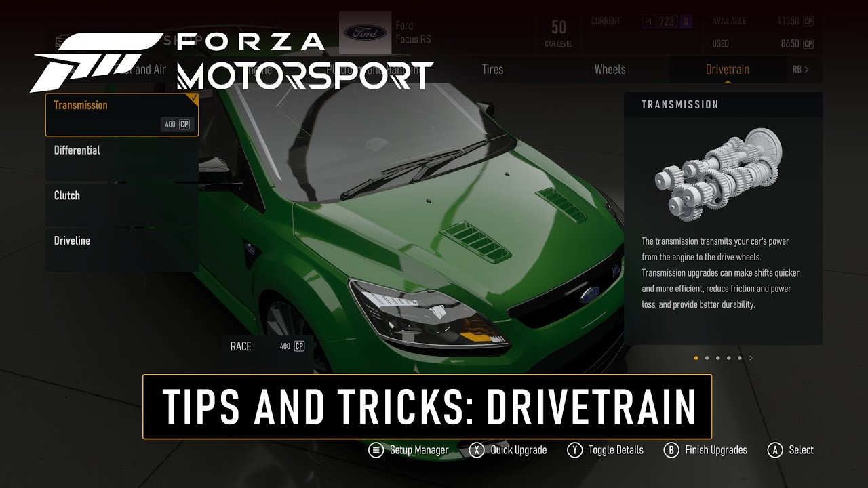The width and height of the screenshot is (868, 488).
Task: Click the CURRENT label
Action: 606,22
